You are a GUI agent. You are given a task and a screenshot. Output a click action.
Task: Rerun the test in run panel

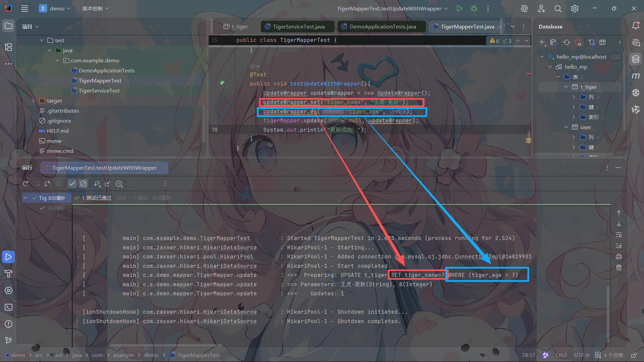pos(26,184)
